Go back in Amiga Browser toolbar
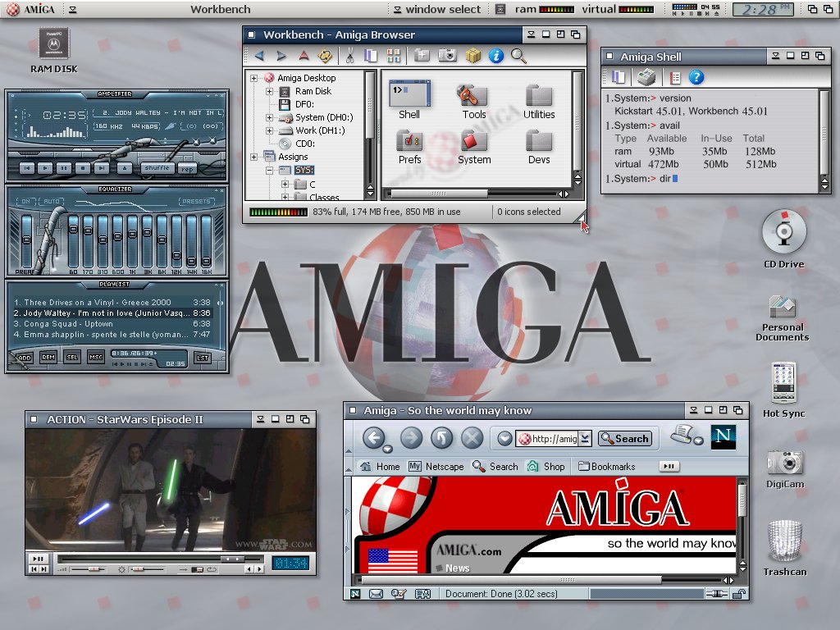The image size is (840, 630). click(x=260, y=56)
